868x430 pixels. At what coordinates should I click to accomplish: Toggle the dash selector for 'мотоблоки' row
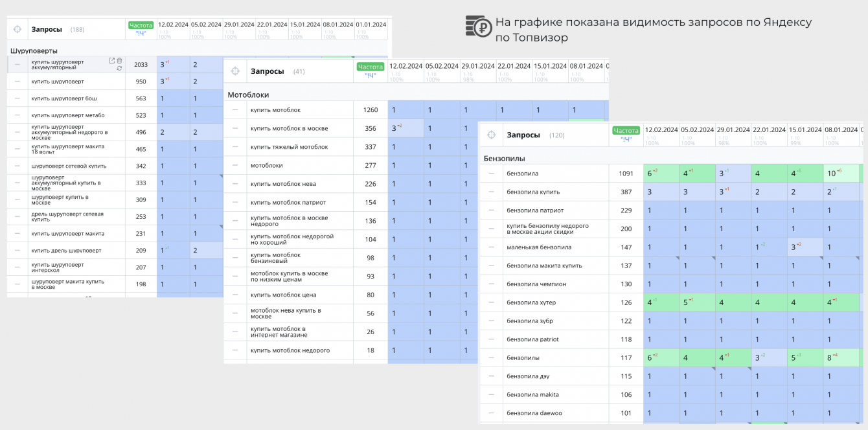coord(235,165)
